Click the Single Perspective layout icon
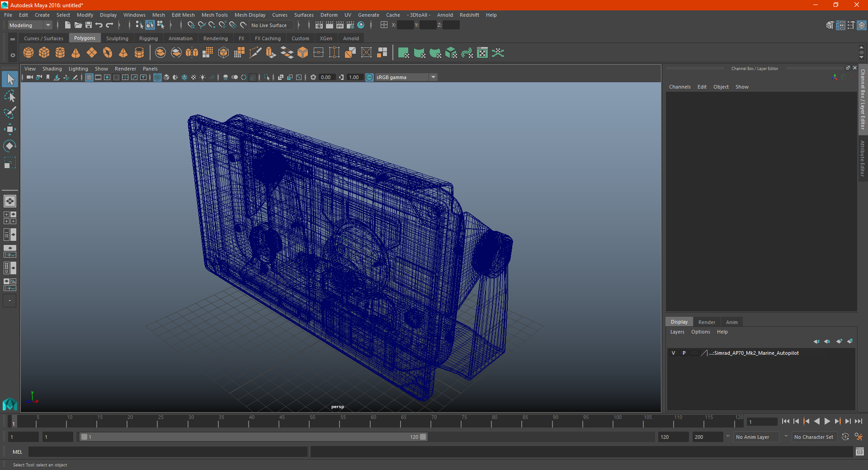The width and height of the screenshot is (868, 470). coord(9,201)
